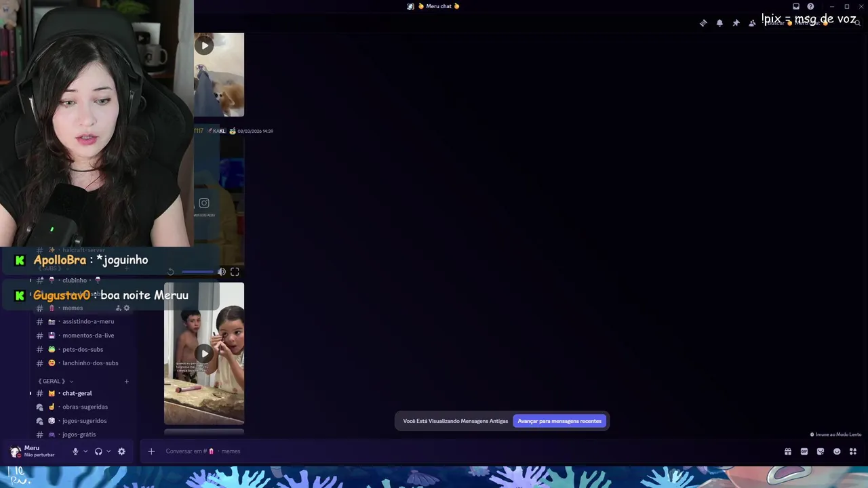Image resolution: width=868 pixels, height=488 pixels.
Task: Click the plus attachment button in message bar
Action: 151,451
